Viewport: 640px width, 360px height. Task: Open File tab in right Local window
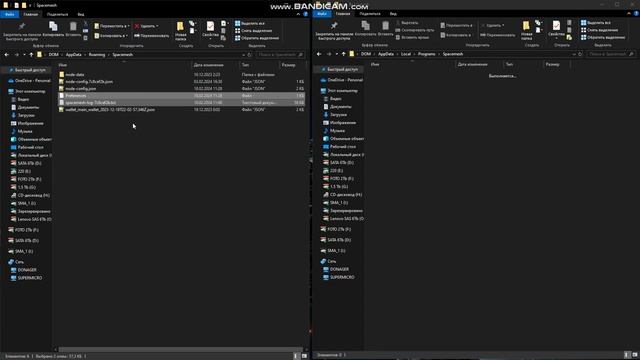[x=322, y=14]
